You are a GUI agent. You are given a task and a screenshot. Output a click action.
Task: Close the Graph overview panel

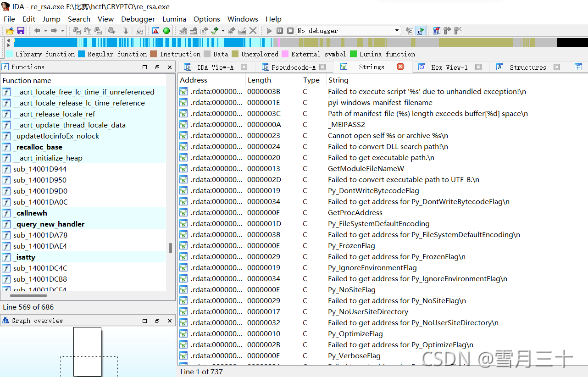click(x=170, y=321)
